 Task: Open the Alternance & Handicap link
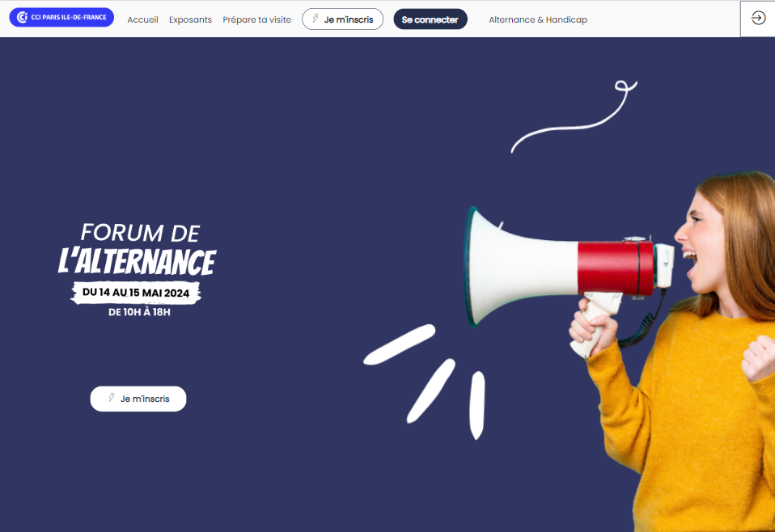coord(538,19)
